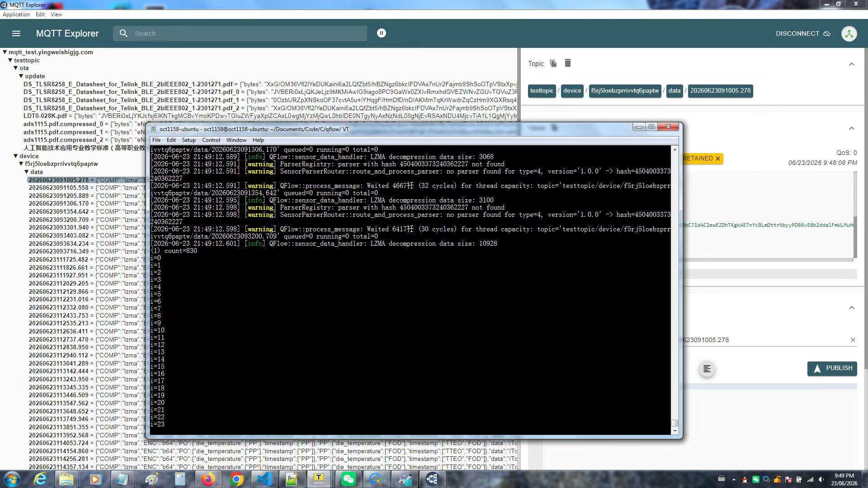Open the green connection avatar icon
868x488 pixels.
click(849, 33)
